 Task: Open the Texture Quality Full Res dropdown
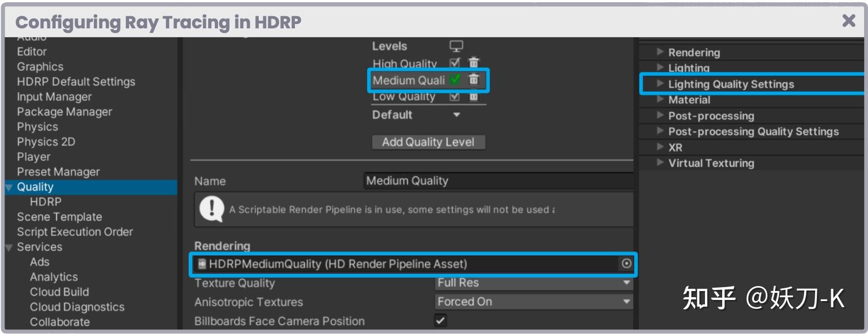click(533, 283)
